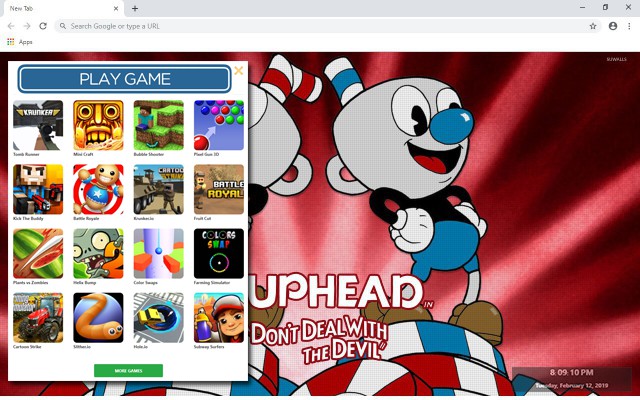This screenshot has height=400, width=640.
Task: Focus the Search Google or type a URL field
Action: click(327, 26)
